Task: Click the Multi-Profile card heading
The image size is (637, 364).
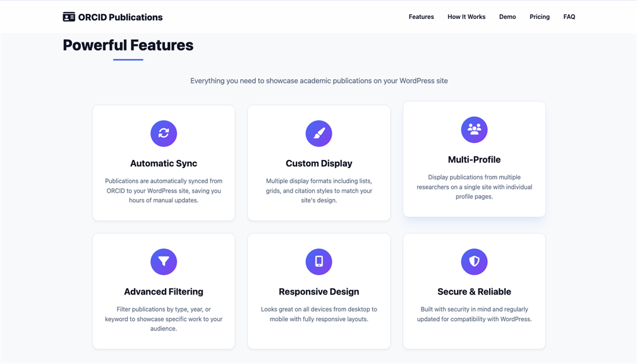Action: [474, 160]
